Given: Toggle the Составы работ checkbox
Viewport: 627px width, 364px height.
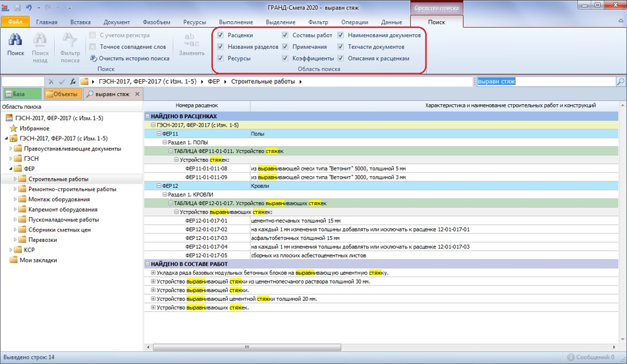Looking at the screenshot, I should pyautogui.click(x=285, y=35).
